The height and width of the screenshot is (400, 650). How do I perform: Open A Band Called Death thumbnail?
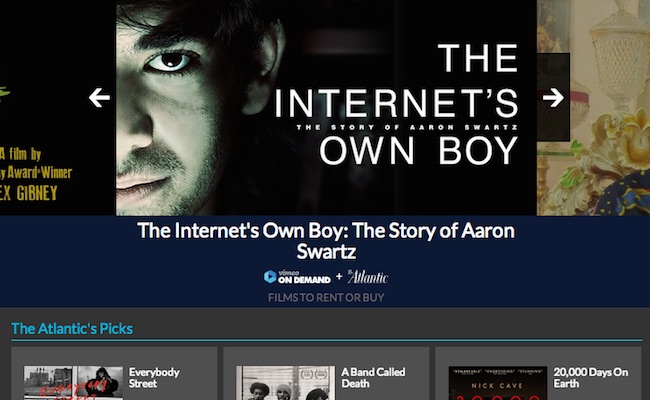(286, 383)
